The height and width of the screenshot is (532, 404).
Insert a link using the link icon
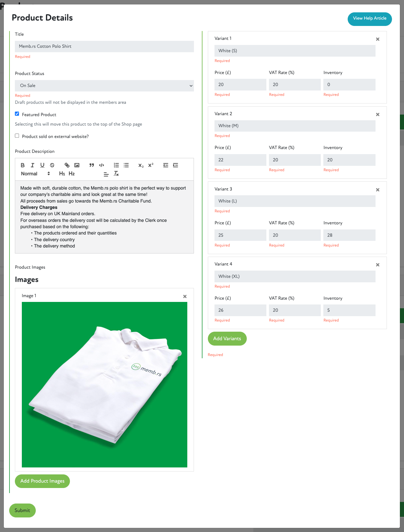click(x=67, y=165)
